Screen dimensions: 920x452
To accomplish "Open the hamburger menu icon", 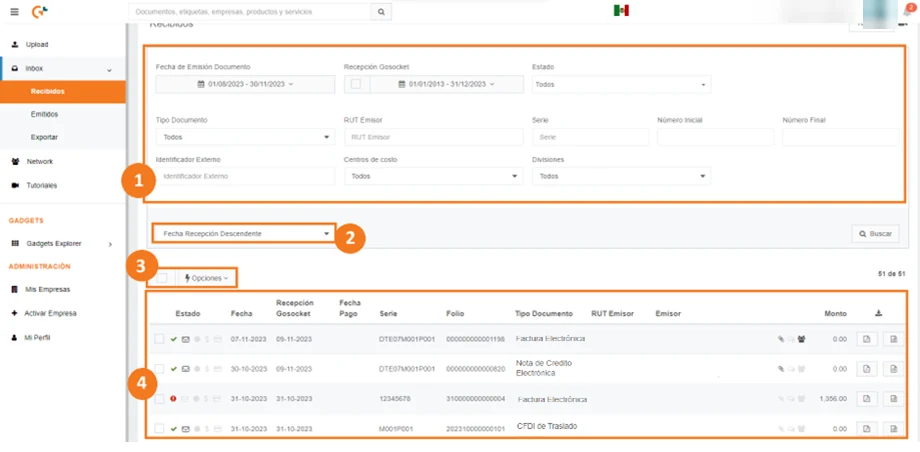I will point(14,12).
